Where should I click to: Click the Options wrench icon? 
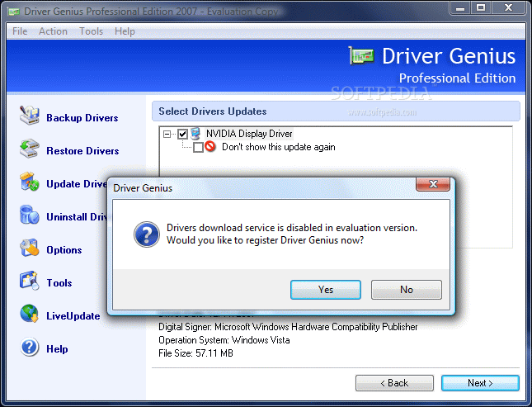[29, 248]
